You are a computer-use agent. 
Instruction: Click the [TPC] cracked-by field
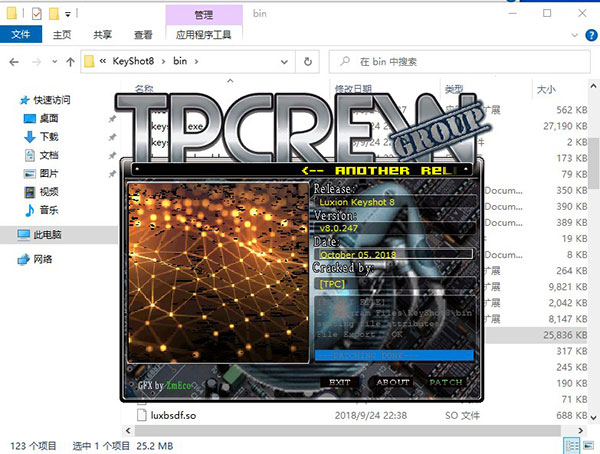tap(396, 284)
